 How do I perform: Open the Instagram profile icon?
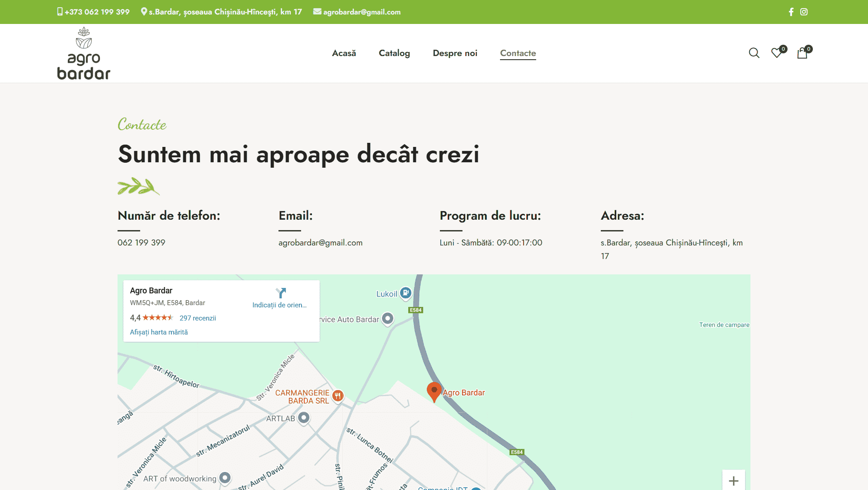point(804,12)
